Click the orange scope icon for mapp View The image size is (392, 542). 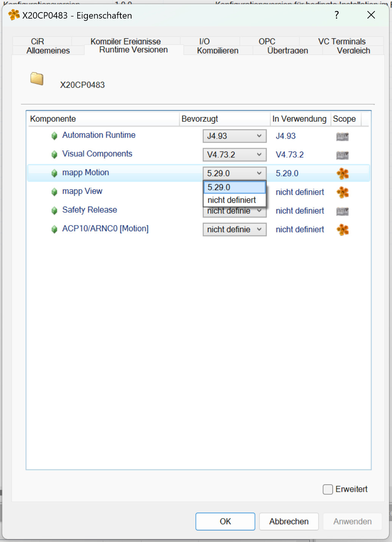[x=343, y=192]
